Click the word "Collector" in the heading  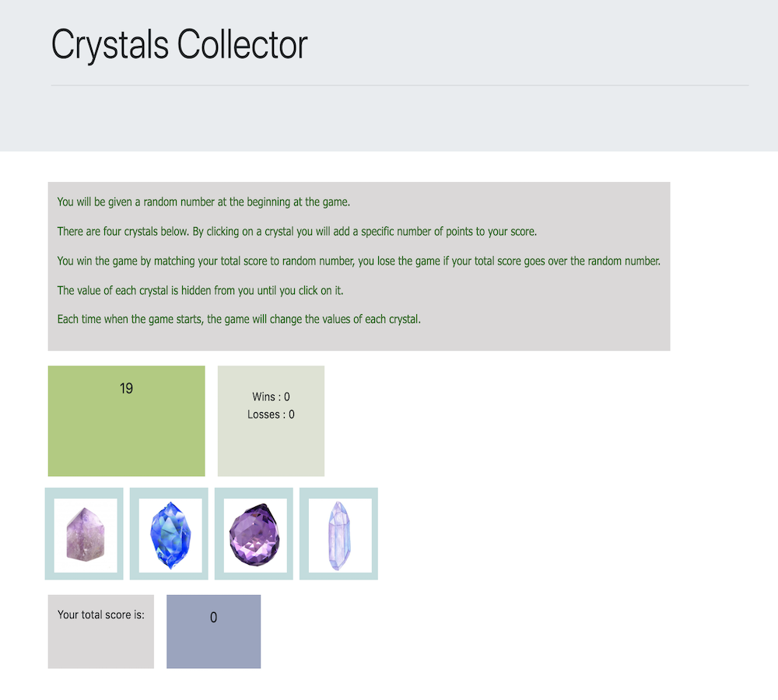click(x=242, y=44)
